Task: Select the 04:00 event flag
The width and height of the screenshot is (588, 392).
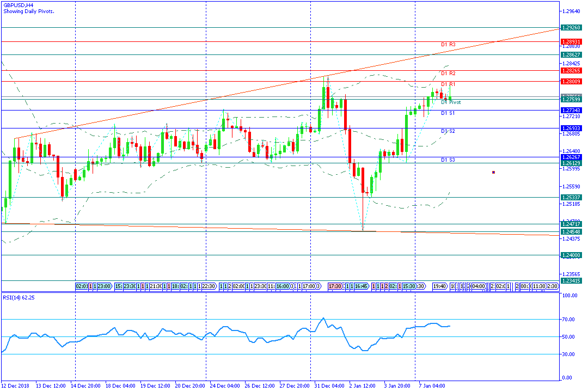Action: coord(479,286)
